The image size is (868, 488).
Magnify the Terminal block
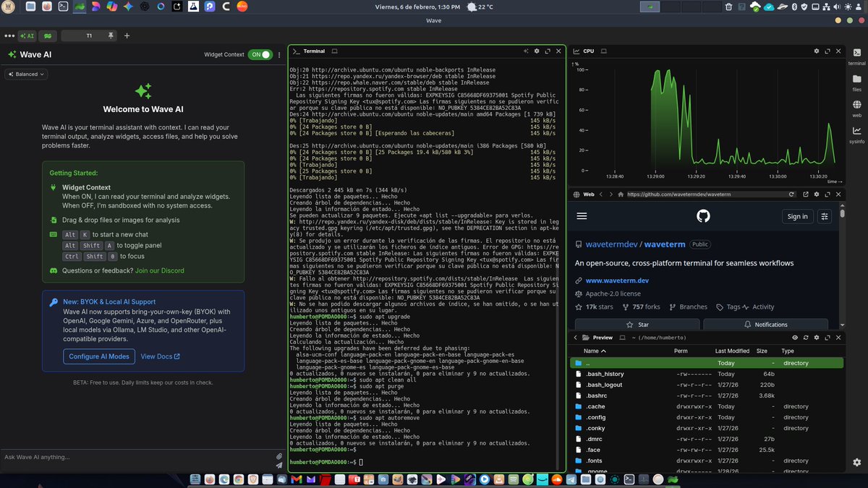coord(547,51)
